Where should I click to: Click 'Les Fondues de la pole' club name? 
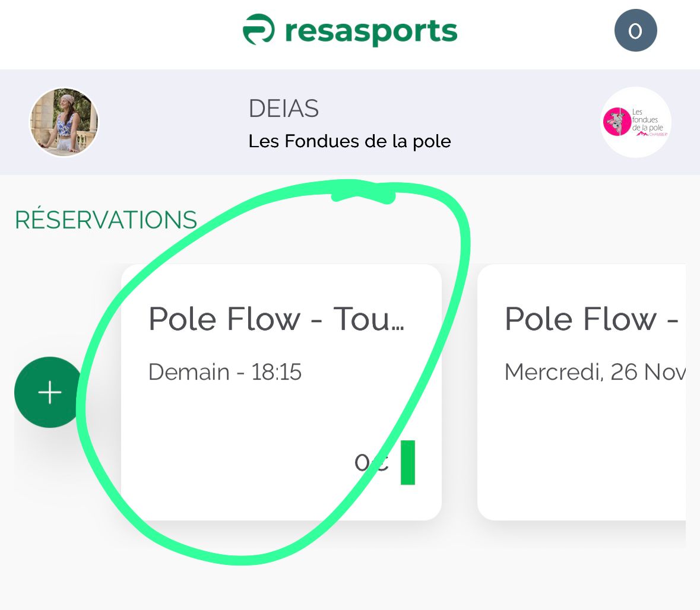[x=350, y=142]
